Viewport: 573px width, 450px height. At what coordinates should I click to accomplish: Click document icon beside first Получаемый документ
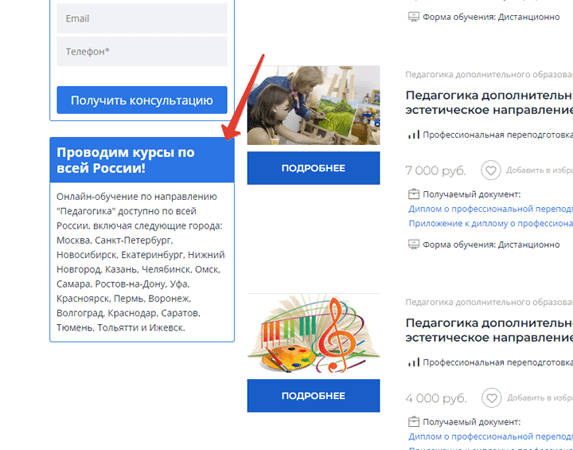coord(414,194)
